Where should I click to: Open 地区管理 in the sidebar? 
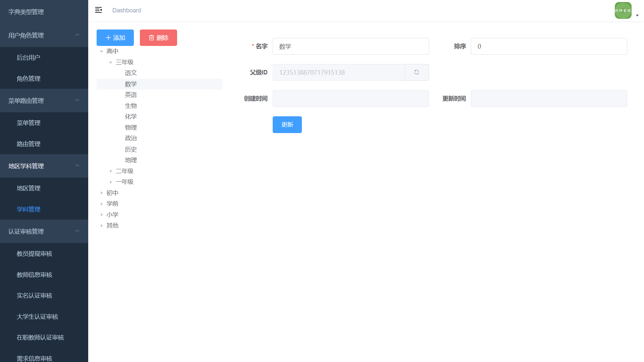click(29, 188)
